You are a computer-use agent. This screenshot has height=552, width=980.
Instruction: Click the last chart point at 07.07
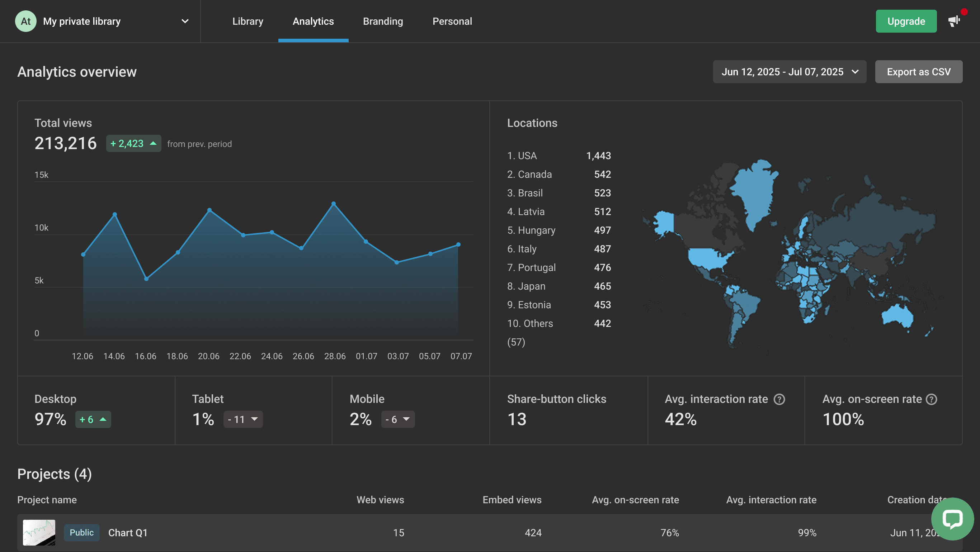[458, 244]
